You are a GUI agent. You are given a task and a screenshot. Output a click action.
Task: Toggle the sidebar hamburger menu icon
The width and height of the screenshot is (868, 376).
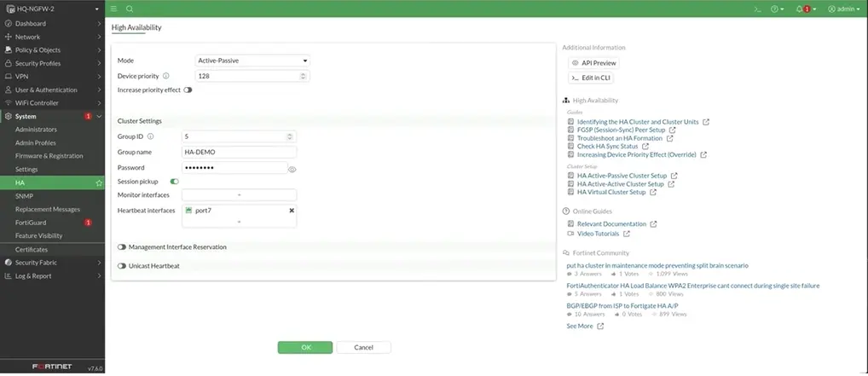pyautogui.click(x=113, y=9)
